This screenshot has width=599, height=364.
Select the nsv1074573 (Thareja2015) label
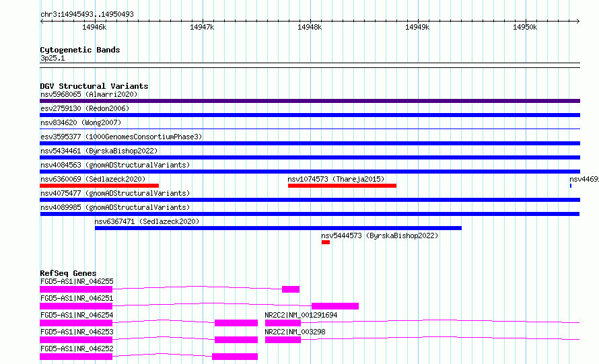(336, 179)
